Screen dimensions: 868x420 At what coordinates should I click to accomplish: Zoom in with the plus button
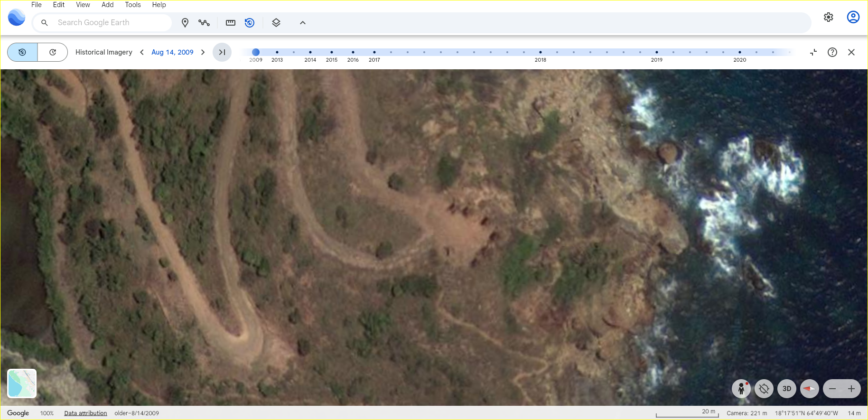[x=851, y=389]
